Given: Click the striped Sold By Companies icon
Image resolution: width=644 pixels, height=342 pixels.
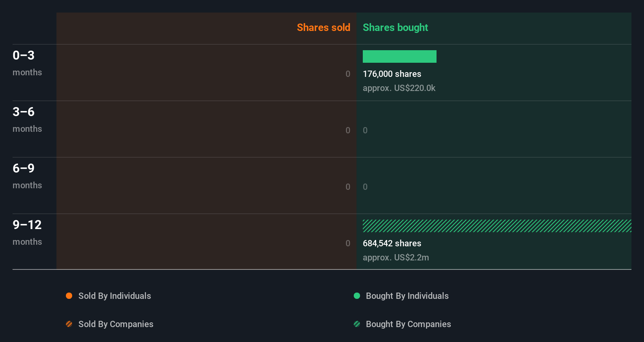Looking at the screenshot, I should pos(69,324).
